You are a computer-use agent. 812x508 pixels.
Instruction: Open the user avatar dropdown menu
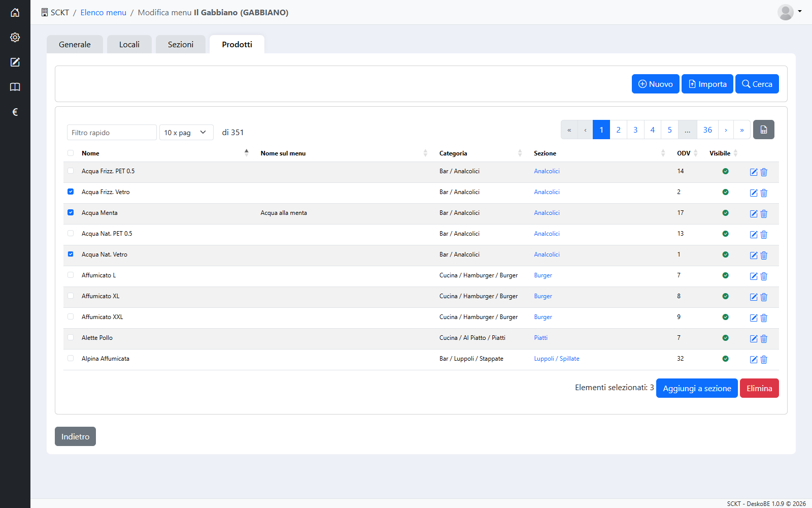(790, 12)
